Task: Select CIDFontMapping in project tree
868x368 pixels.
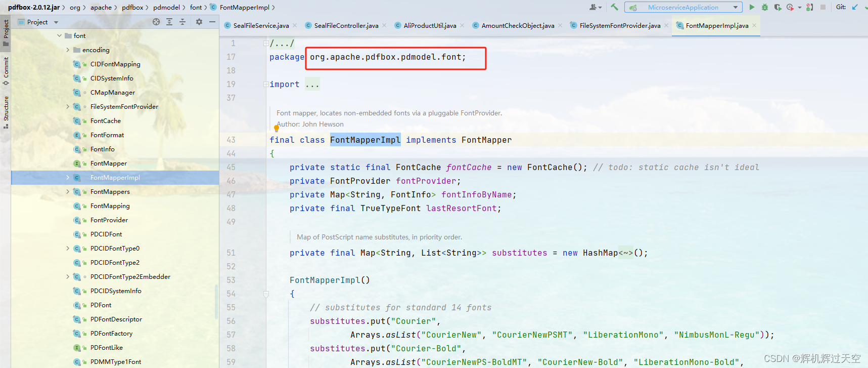Action: coord(115,64)
